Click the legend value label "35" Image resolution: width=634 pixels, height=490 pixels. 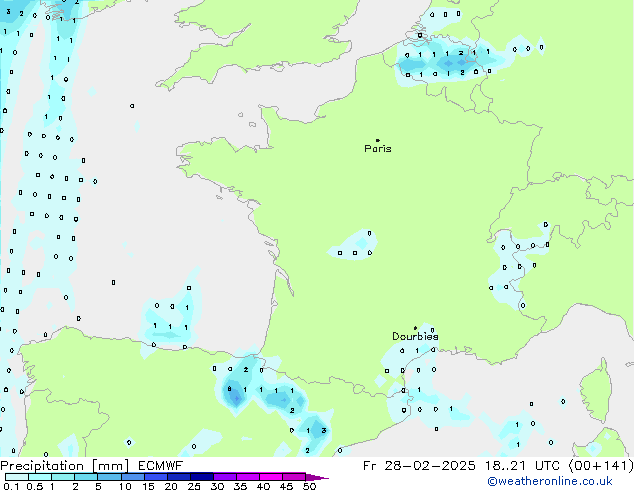pyautogui.click(x=241, y=486)
